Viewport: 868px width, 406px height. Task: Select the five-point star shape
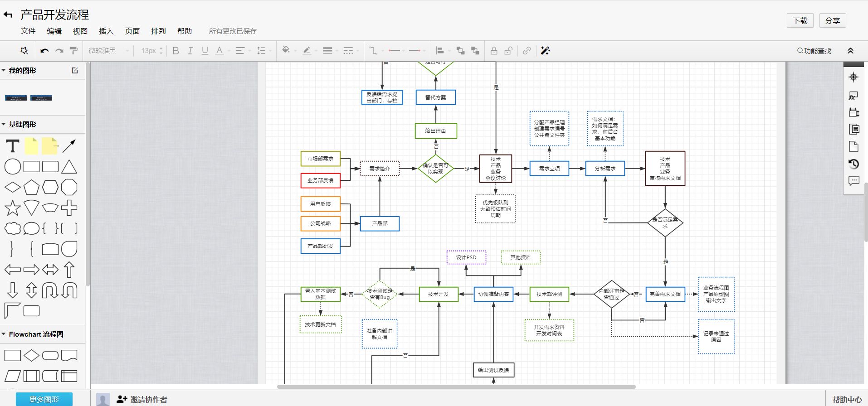coord(13,208)
